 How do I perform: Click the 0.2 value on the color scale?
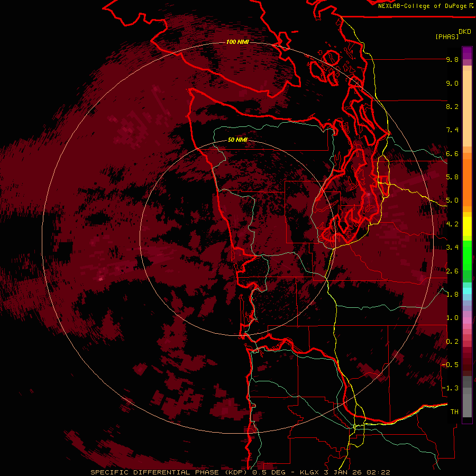click(x=452, y=342)
